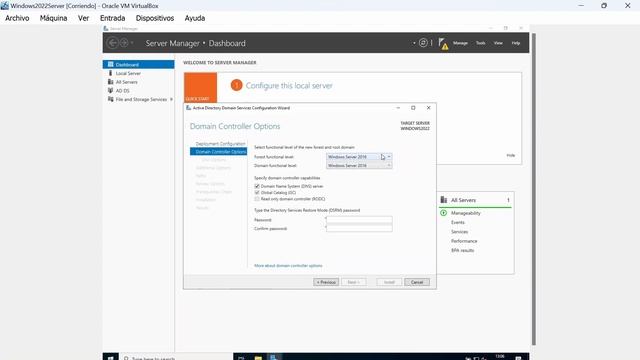This screenshot has width=640, height=360.
Task: Click Server Manager vertical scrollbar
Action: [x=533, y=188]
